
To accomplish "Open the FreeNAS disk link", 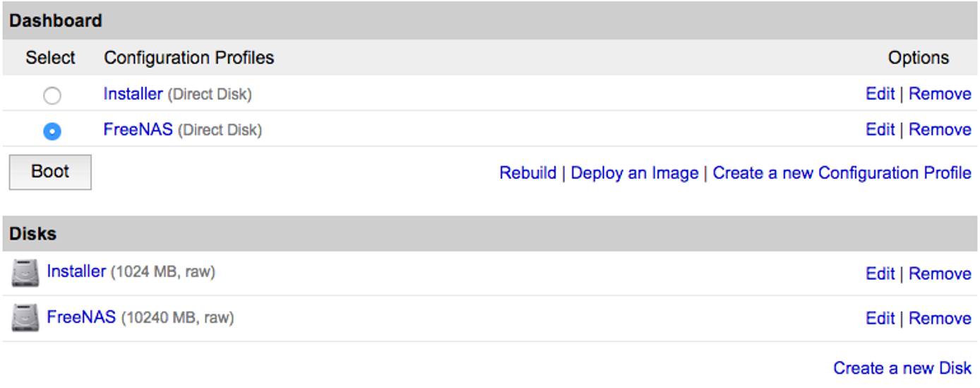I will pyautogui.click(x=81, y=317).
